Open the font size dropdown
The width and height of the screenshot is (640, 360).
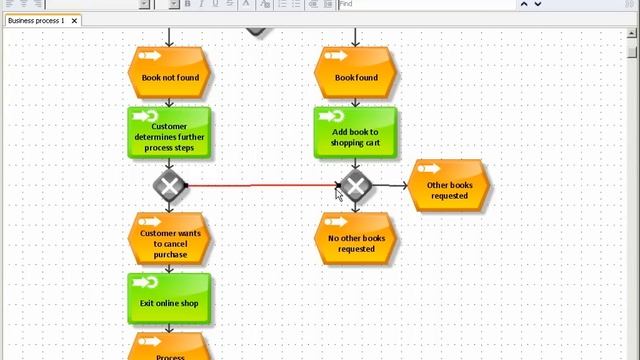[174, 4]
